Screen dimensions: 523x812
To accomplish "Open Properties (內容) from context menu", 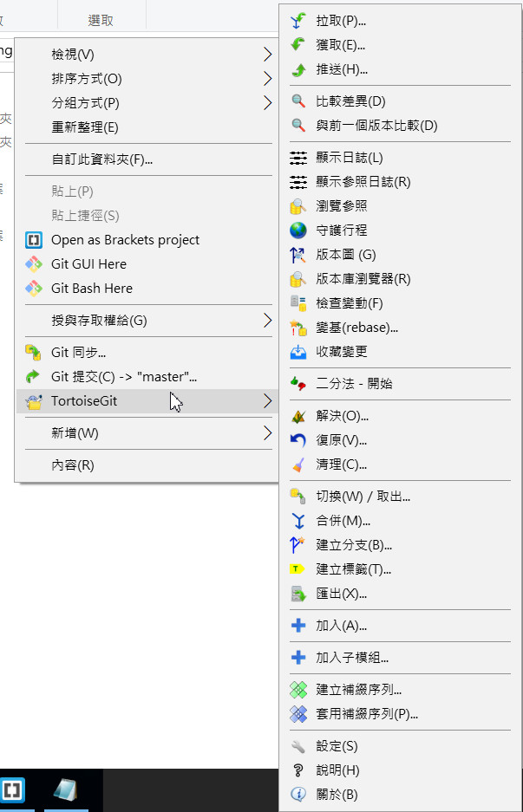I will tap(73, 465).
